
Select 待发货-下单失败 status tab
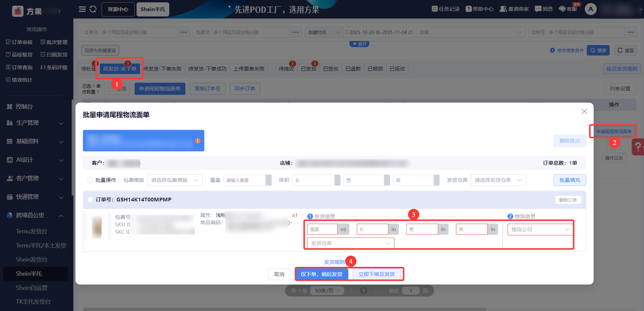[x=163, y=69]
